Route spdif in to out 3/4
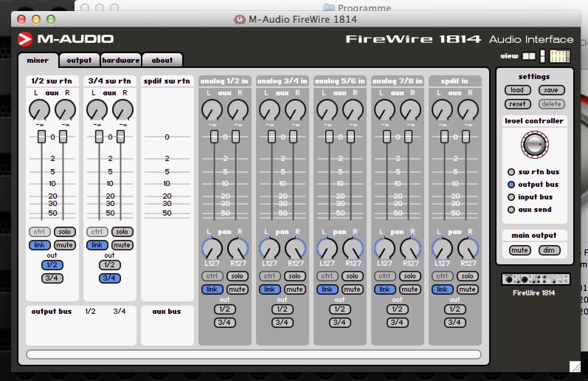The width and height of the screenshot is (588, 381). coord(455,323)
